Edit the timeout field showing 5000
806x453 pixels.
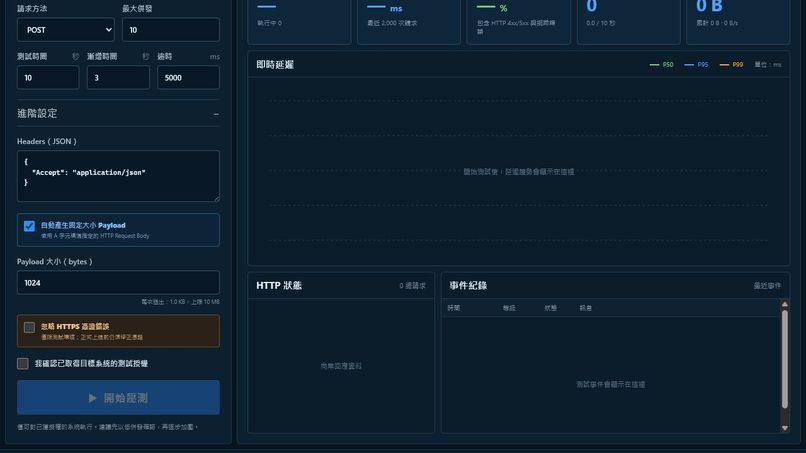point(188,78)
